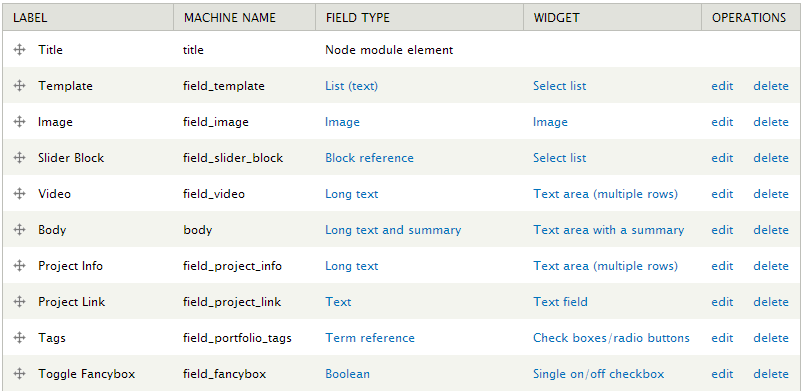
Task: Open Select list widget for Slider Block
Action: point(559,158)
